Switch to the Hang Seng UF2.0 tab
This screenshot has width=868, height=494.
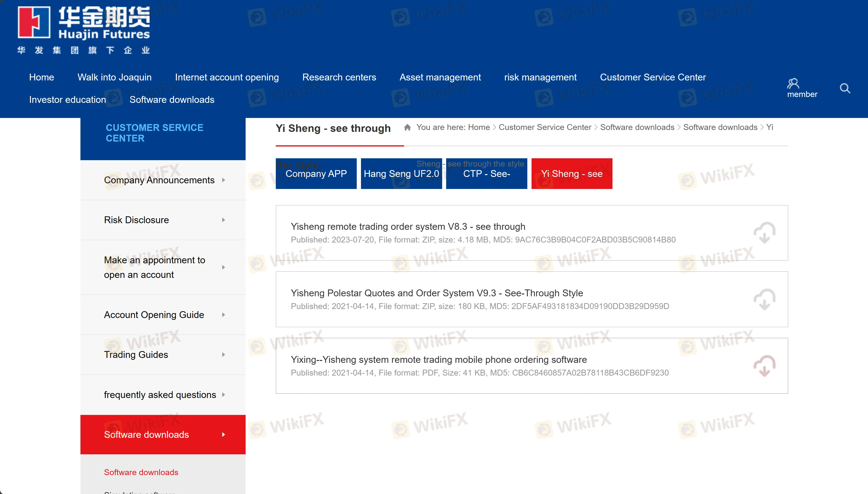(401, 174)
